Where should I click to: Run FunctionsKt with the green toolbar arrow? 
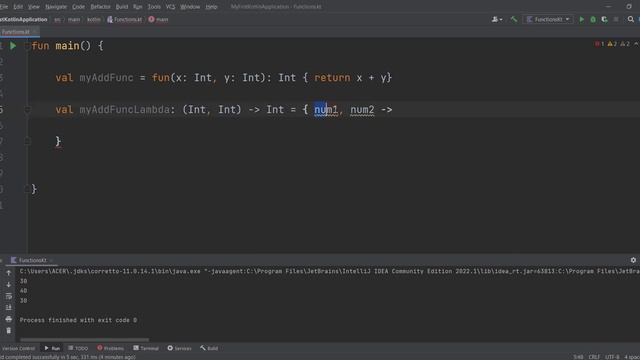click(582, 19)
